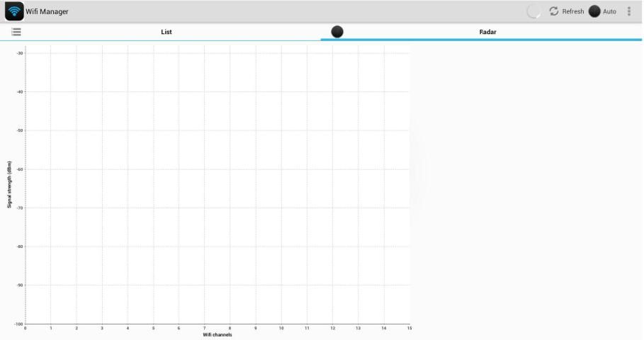Screen dimensions: 644x340
Task: Click the -30 dBm y-axis label
Action: pos(20,53)
